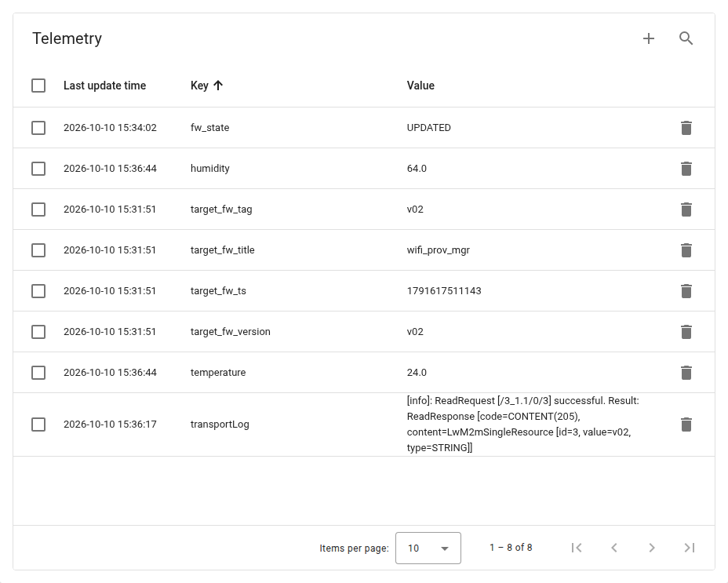Sort by Last update time column

coord(104,86)
